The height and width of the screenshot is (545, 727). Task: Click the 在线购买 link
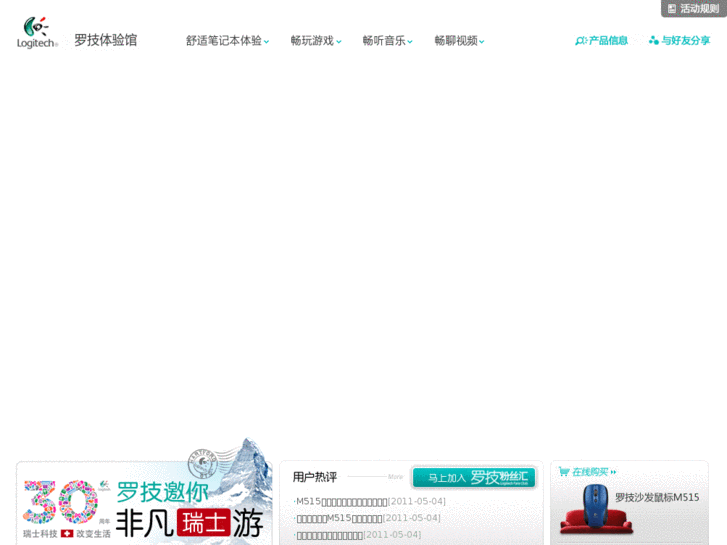[588, 472]
